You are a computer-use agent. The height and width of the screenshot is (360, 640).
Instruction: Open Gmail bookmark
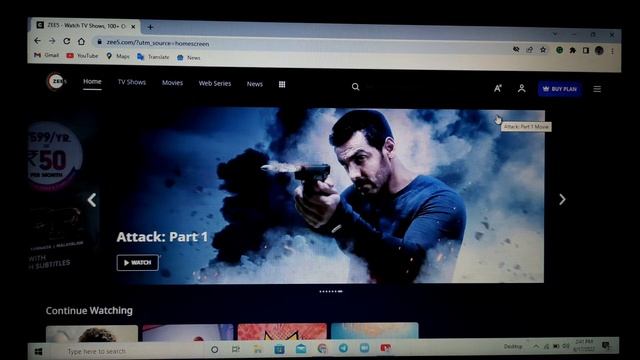click(x=47, y=55)
